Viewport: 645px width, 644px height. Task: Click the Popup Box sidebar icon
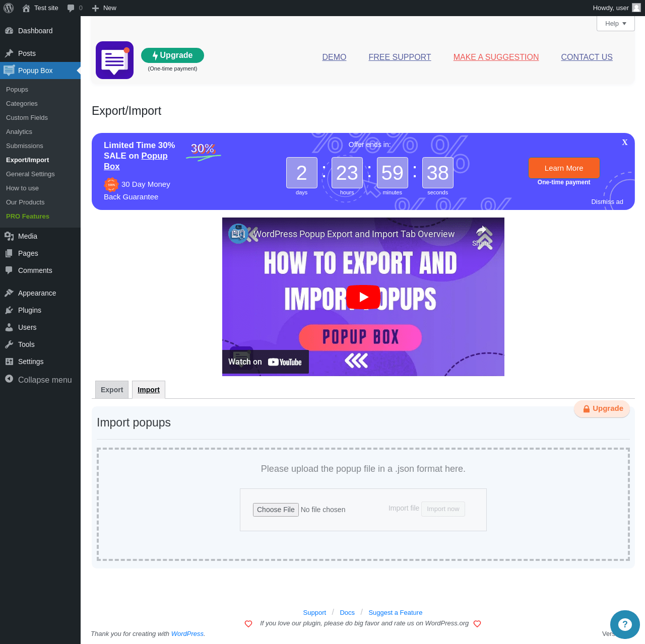9,70
